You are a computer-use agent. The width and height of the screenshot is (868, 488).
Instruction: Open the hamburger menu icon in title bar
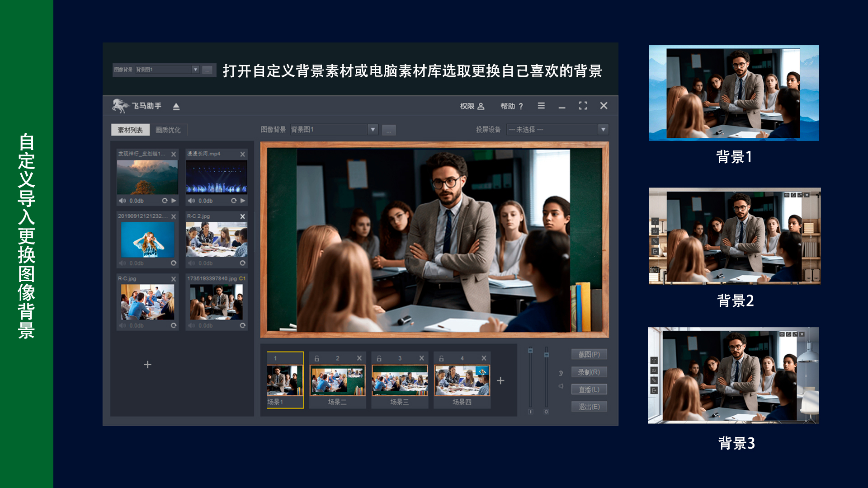(541, 106)
